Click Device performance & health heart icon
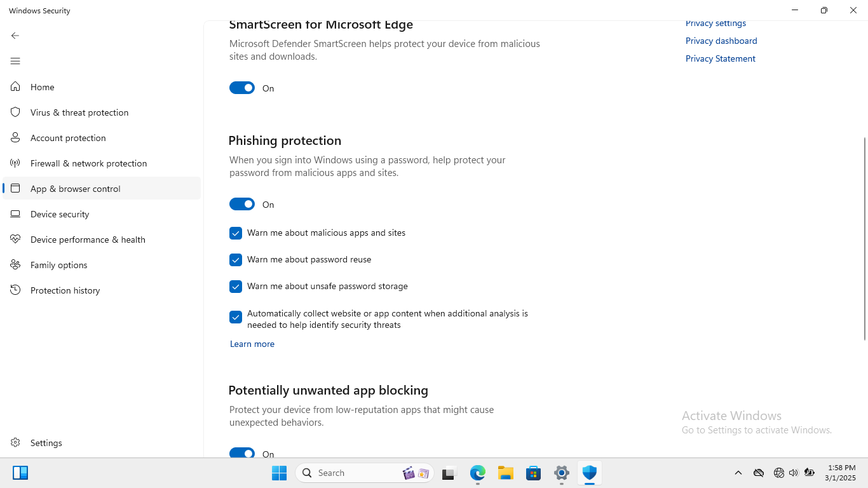Viewport: 868px width, 488px height. [x=15, y=240]
